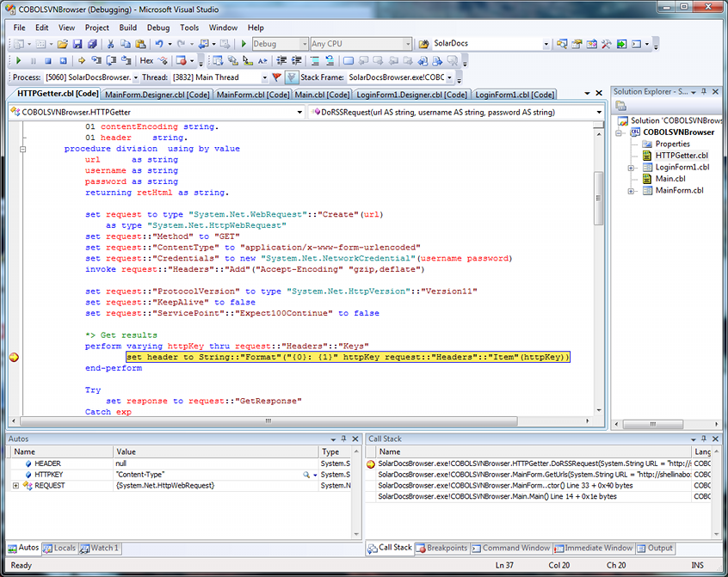This screenshot has height=577, width=728.
Task: Click the Show Next Statement yellow arrow
Action: point(81,61)
